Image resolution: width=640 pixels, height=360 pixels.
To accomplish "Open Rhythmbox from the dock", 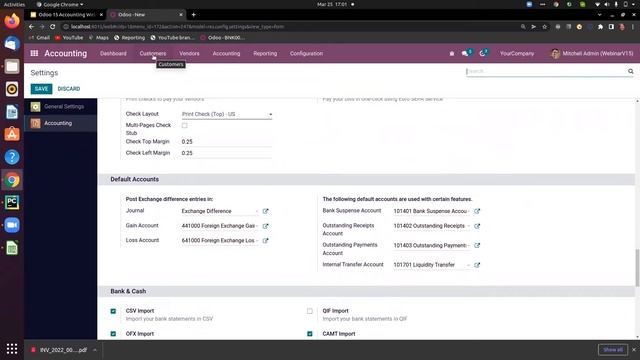I will click(x=12, y=89).
